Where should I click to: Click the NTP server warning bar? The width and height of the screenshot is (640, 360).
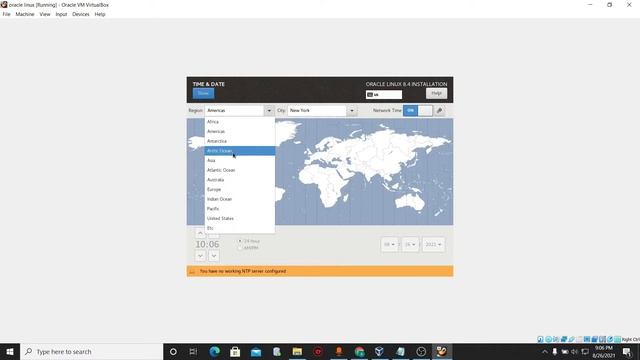[x=320, y=271]
